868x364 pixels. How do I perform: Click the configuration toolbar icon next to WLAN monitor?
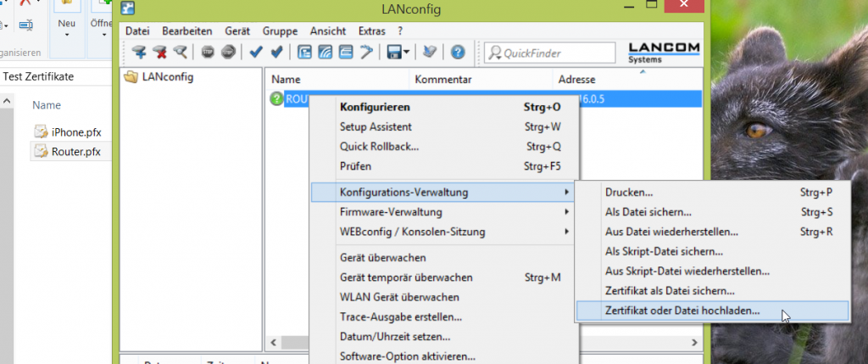(x=346, y=53)
